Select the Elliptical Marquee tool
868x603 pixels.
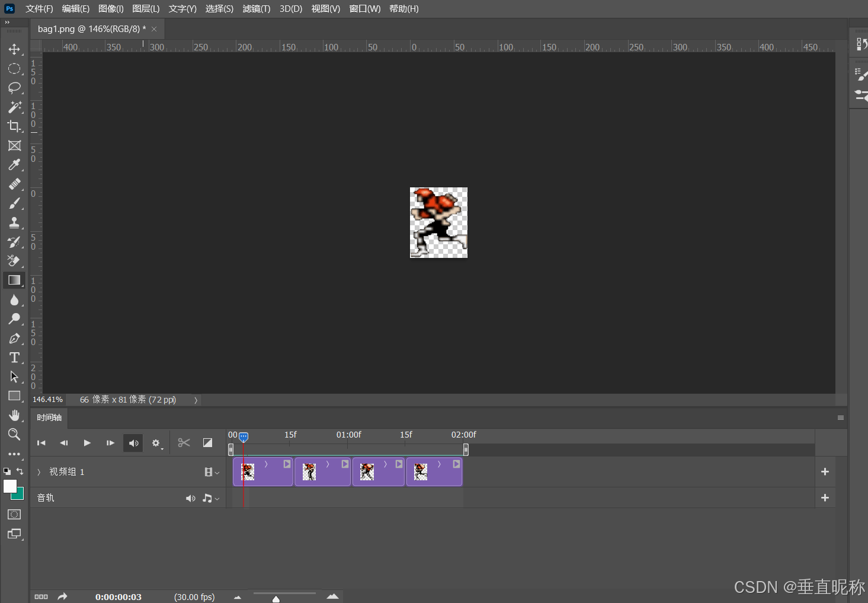(14, 69)
